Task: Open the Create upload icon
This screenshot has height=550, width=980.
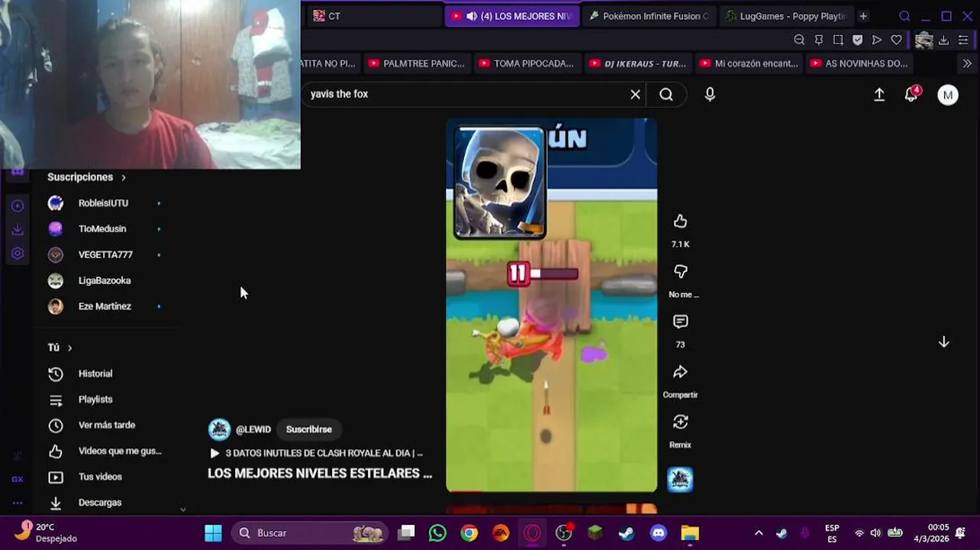Action: click(x=879, y=94)
